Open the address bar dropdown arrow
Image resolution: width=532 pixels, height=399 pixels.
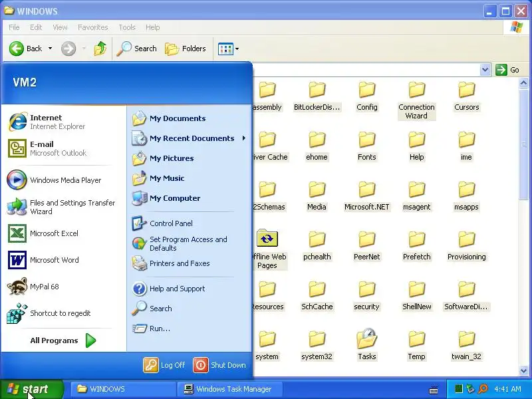[x=485, y=70]
